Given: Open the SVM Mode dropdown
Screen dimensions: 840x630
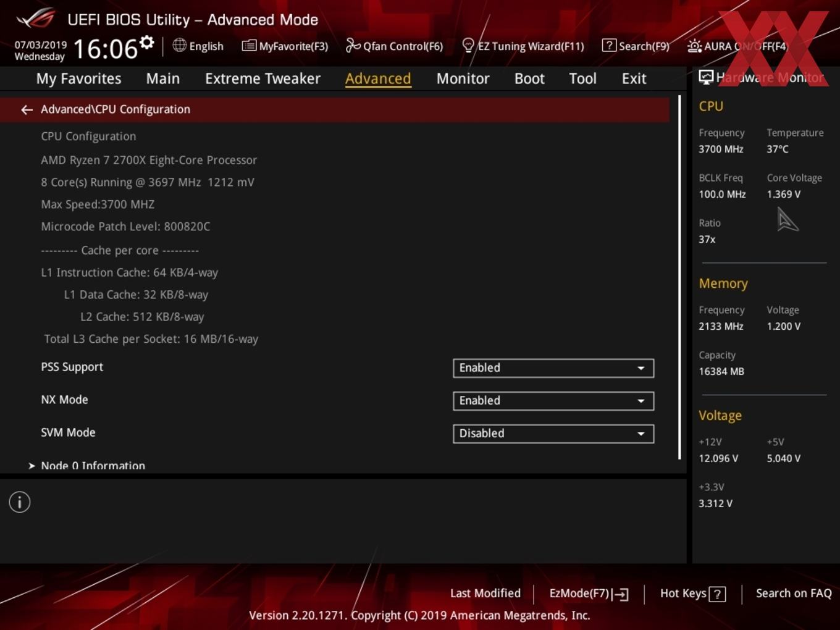Looking at the screenshot, I should (x=553, y=434).
